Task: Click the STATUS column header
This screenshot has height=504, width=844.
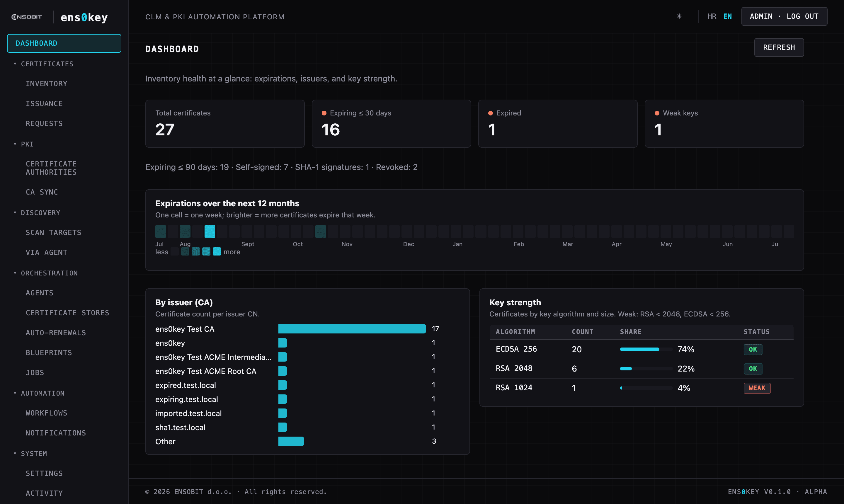Action: 756,332
